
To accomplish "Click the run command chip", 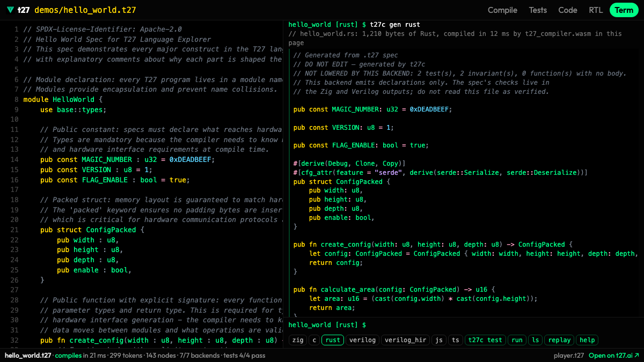I will point(517,340).
